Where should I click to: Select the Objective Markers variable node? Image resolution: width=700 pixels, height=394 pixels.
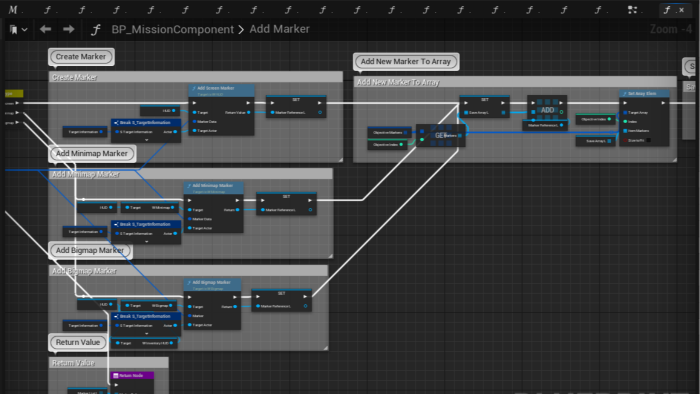tap(389, 133)
